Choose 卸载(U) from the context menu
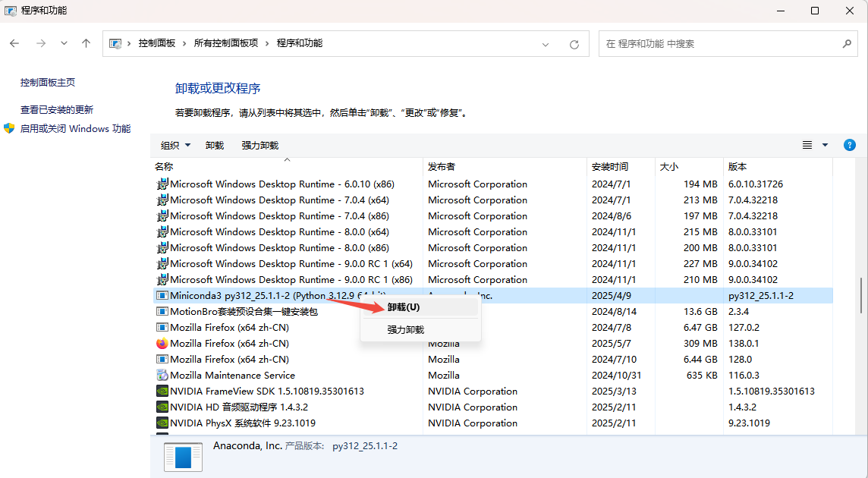Viewport: 868px width, 478px height. tap(420, 307)
